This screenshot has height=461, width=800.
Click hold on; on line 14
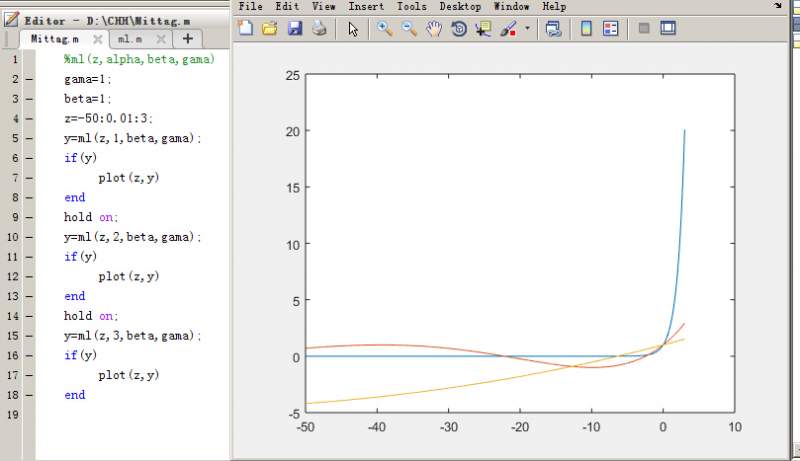click(91, 316)
